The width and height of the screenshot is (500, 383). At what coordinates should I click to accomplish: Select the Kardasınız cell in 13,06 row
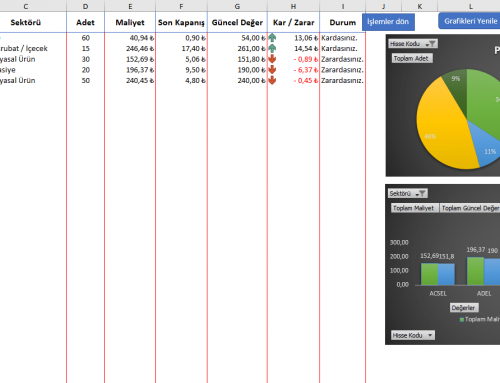[343, 38]
